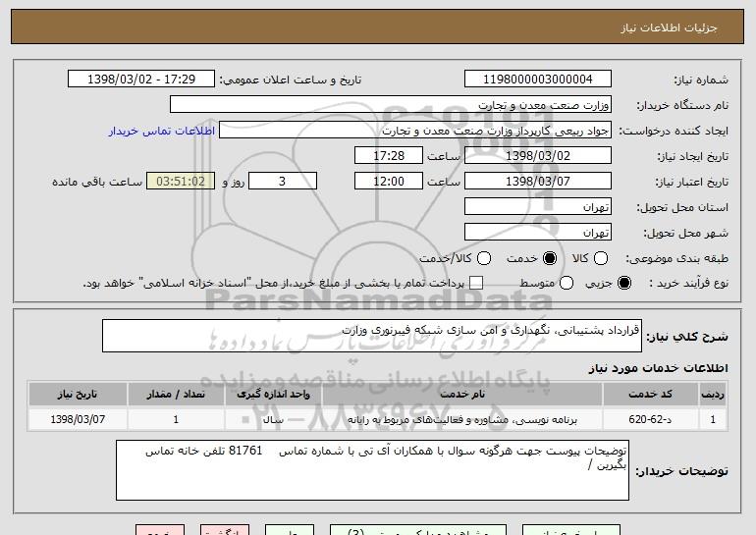Click service code cell د-62-620
The image size is (756, 535).
coord(650,419)
